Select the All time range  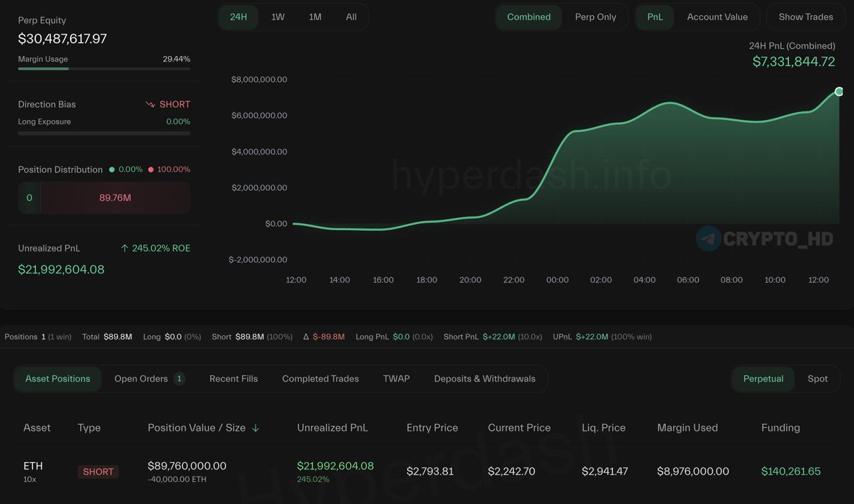coord(351,17)
